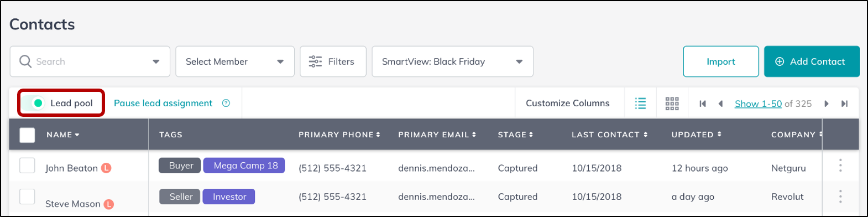This screenshot has width=868, height=217.
Task: Check the box beside John Beaton
Action: pyautogui.click(x=27, y=166)
